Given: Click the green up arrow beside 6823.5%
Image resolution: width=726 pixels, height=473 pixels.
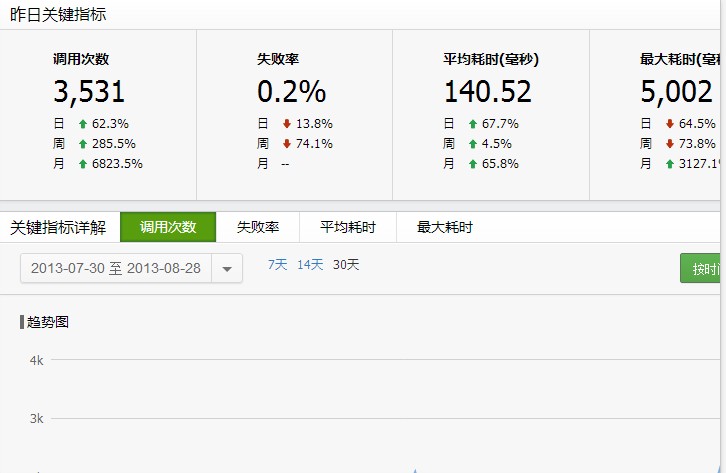Looking at the screenshot, I should tap(83, 164).
